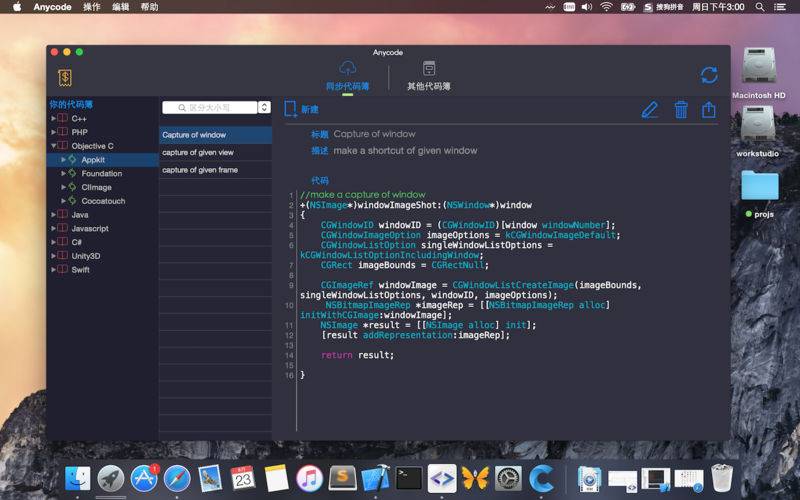Viewport: 800px width, 500px height.
Task: Expand the Appkit category arrow
Action: click(x=63, y=160)
